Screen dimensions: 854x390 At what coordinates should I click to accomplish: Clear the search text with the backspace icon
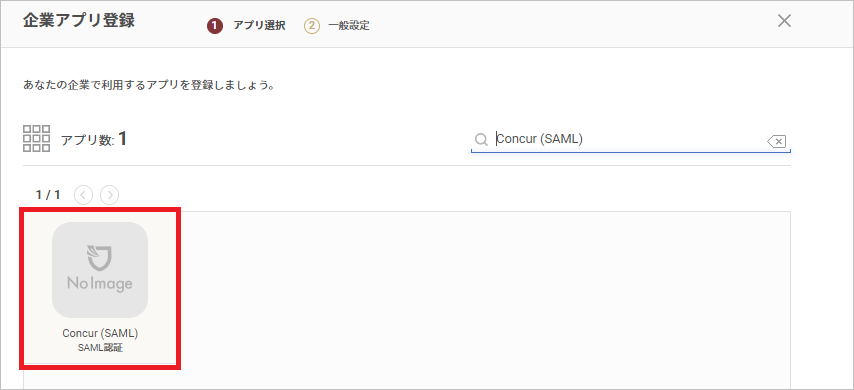coord(776,142)
